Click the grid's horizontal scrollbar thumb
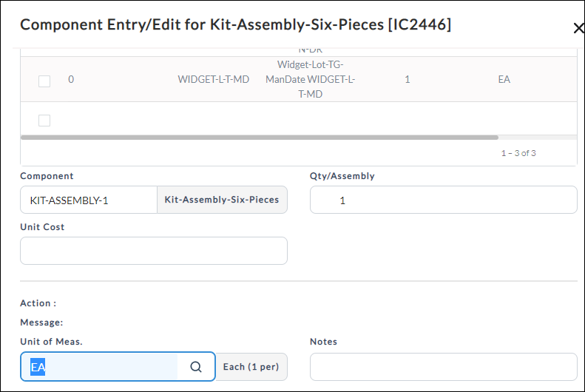Viewport: 585px width, 392px height. click(260, 138)
